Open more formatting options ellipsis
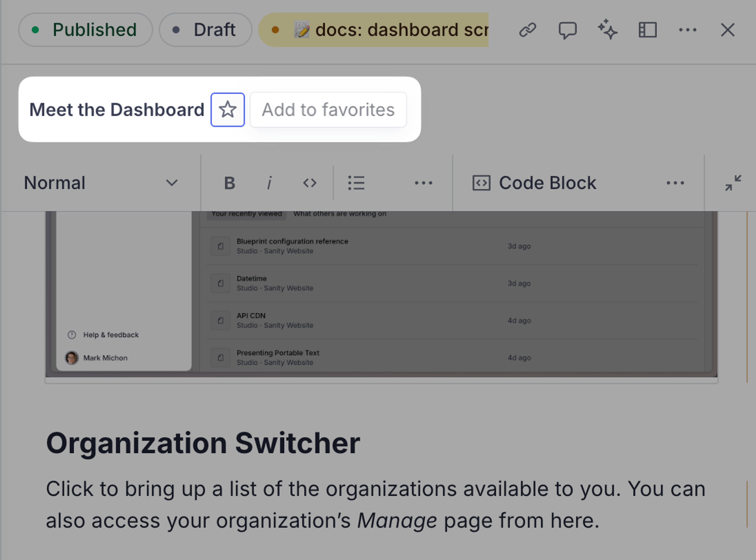Screen dimensions: 756x560 pos(423,183)
